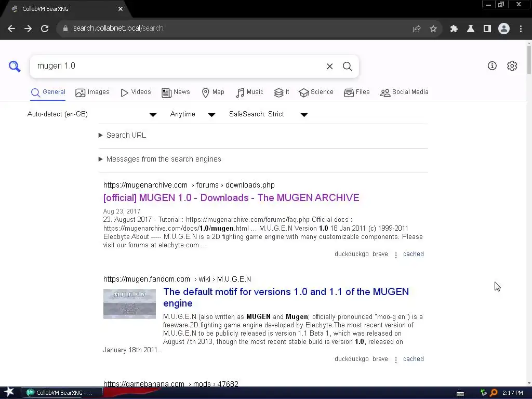Clear the search query with X
Image resolution: width=532 pixels, height=399 pixels.
click(x=329, y=66)
